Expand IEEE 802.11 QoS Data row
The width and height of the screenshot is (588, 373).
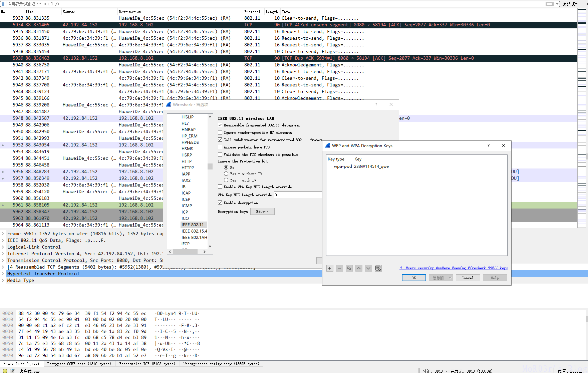pyautogui.click(x=3, y=241)
